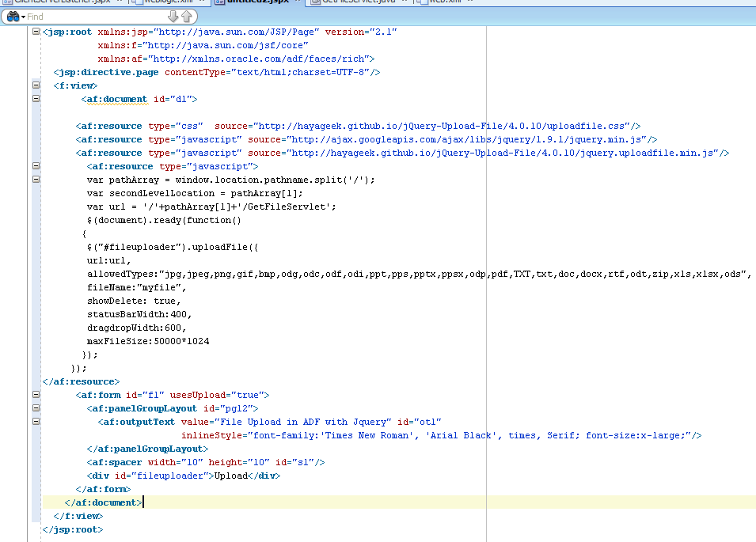Viewport: 756px width, 542px height.
Task: Collapse the af:resource javascript block fold
Action: 36,166
